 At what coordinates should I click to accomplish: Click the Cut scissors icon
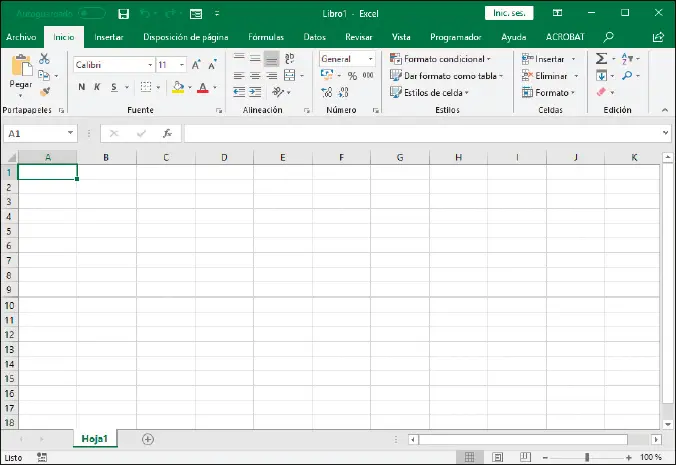(44, 59)
